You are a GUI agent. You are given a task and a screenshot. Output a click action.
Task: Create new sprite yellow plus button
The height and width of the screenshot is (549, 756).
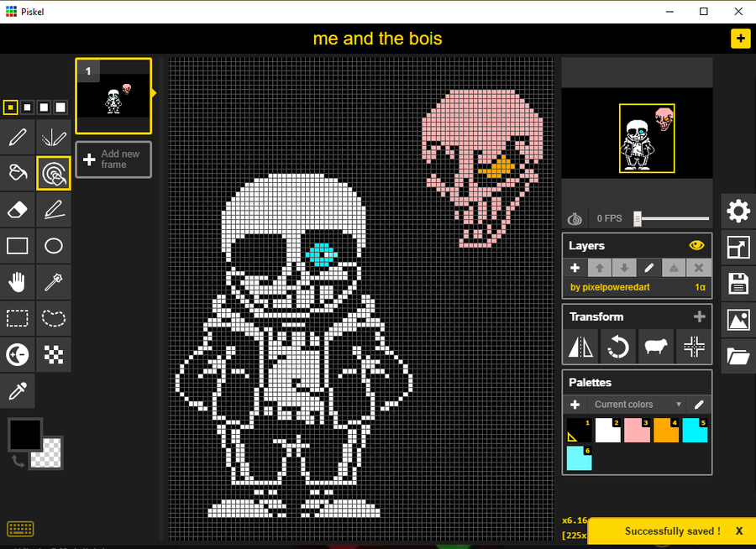741,39
